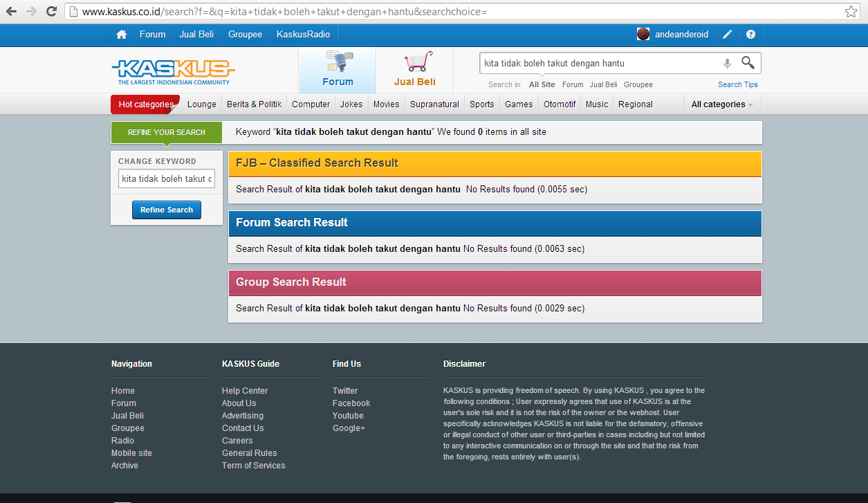Activate voice search microphone icon
Viewport: 868px width, 503px height.
click(727, 63)
